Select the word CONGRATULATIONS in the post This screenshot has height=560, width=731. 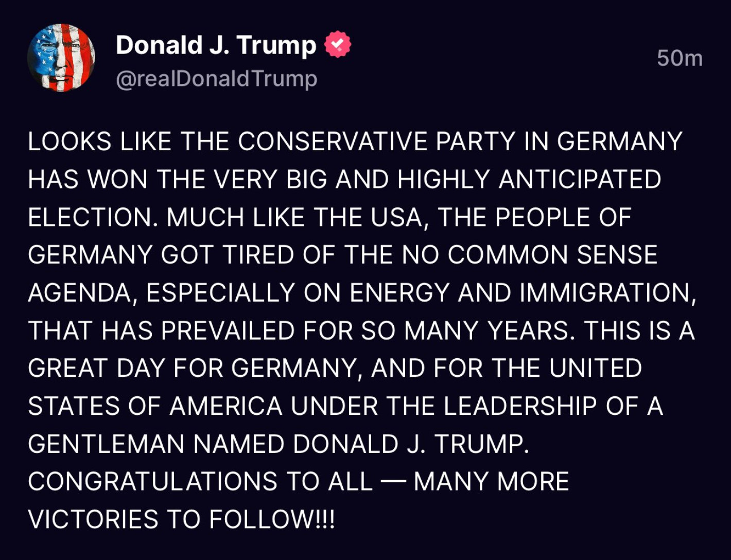tap(153, 482)
